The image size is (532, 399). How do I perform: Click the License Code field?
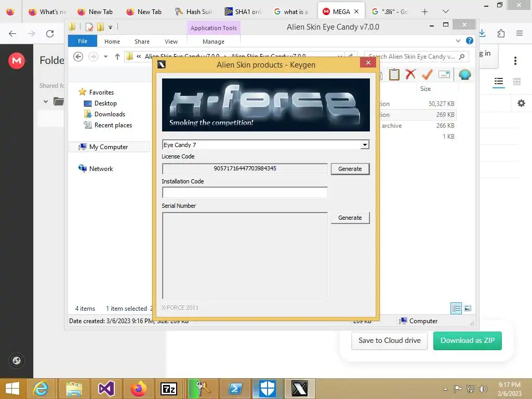[x=245, y=169]
